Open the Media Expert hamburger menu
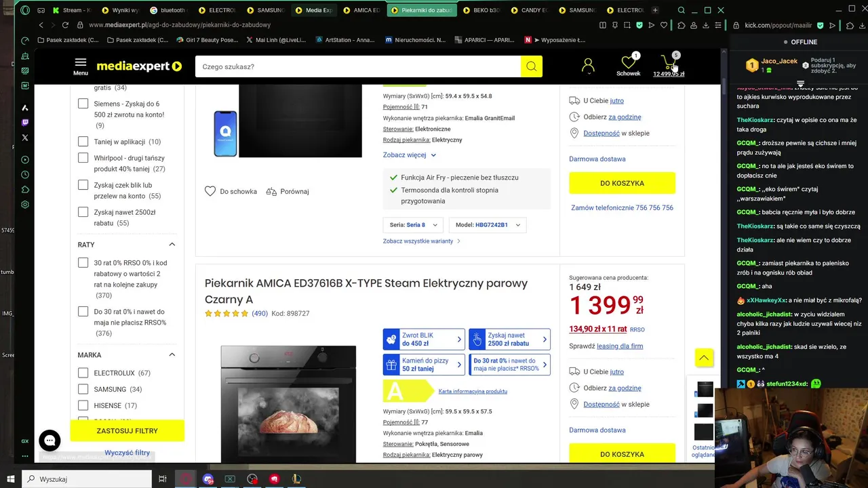868x488 pixels. (81, 66)
